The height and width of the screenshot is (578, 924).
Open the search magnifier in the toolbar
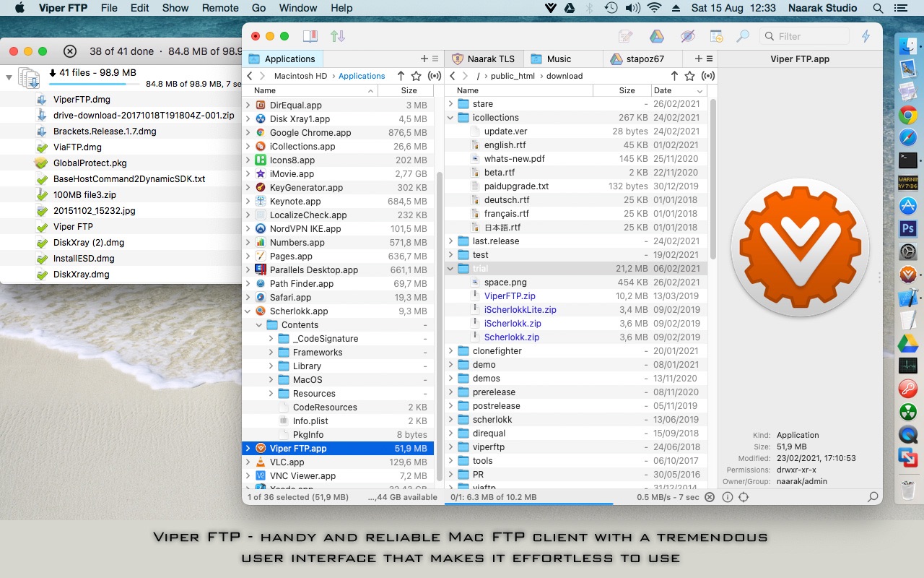point(744,35)
